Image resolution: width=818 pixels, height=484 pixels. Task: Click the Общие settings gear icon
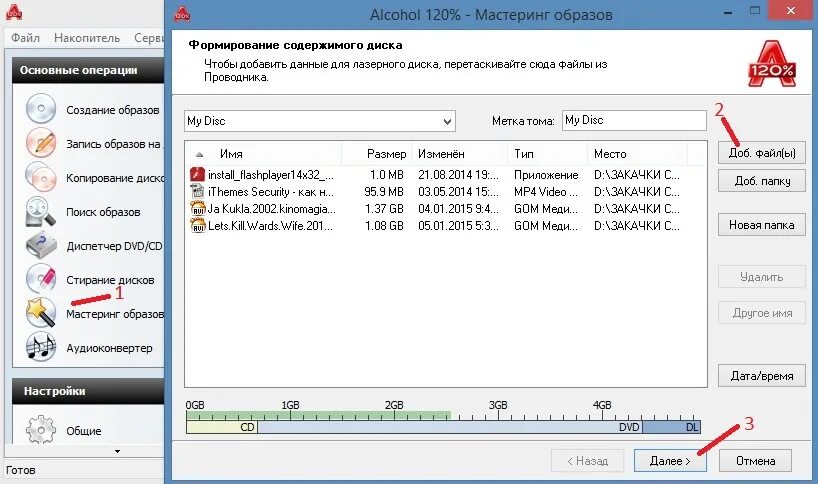tap(41, 430)
